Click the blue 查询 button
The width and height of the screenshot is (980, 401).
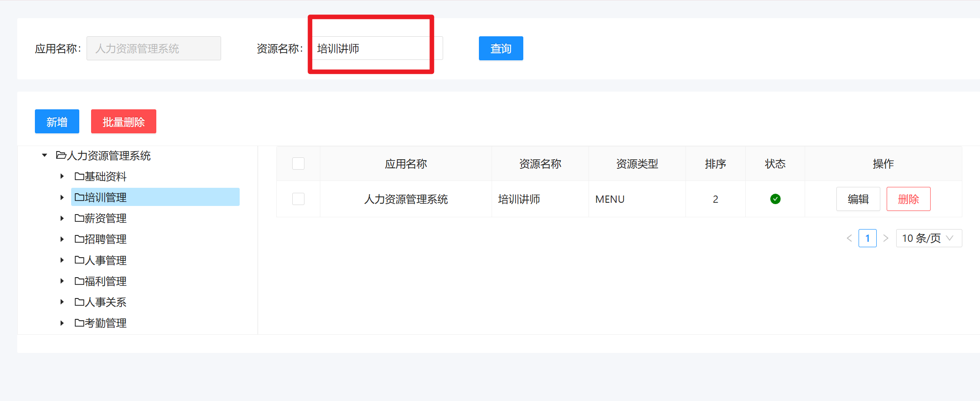point(501,49)
